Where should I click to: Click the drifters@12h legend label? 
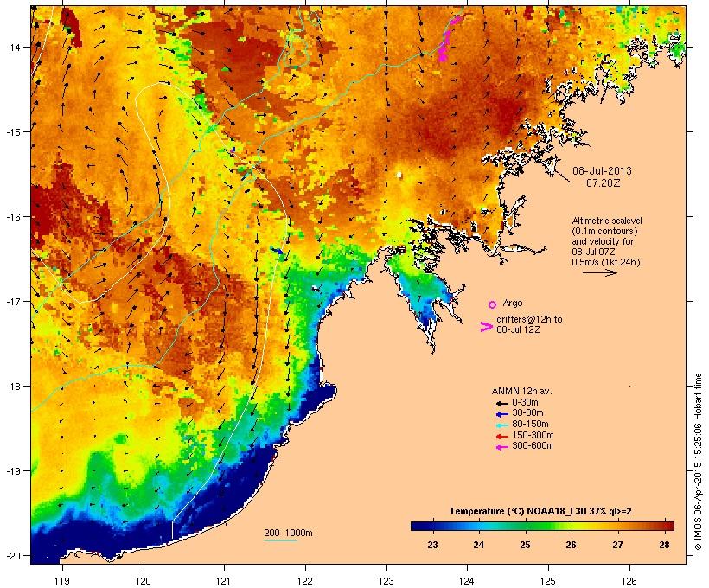tap(529, 319)
